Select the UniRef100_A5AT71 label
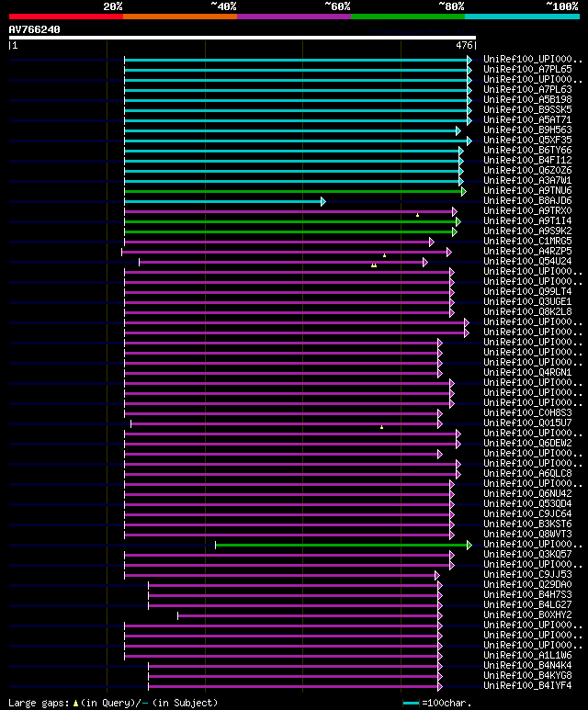This screenshot has width=588, height=710. tap(527, 120)
